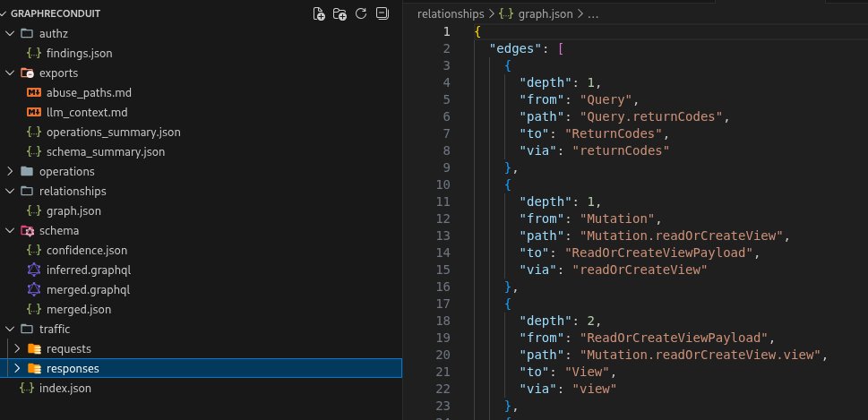Select the schema folder name
This screenshot has width=868, height=420.
59,231
